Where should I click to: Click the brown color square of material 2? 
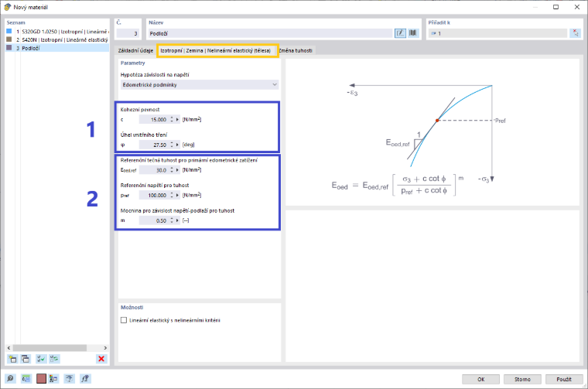pyautogui.click(x=9, y=39)
